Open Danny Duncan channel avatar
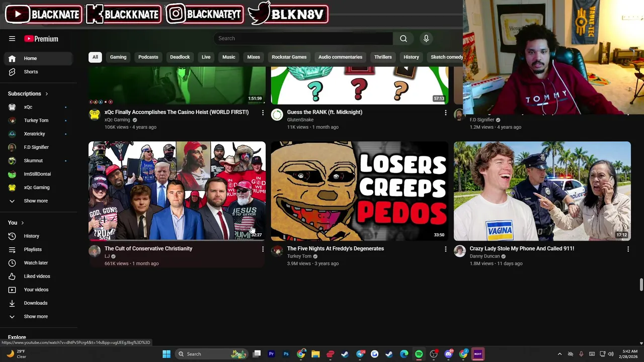The width and height of the screenshot is (644, 362). coord(460,251)
